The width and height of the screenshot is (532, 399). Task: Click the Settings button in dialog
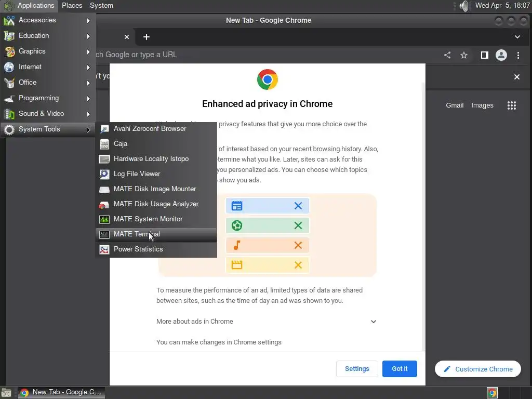[x=357, y=369]
